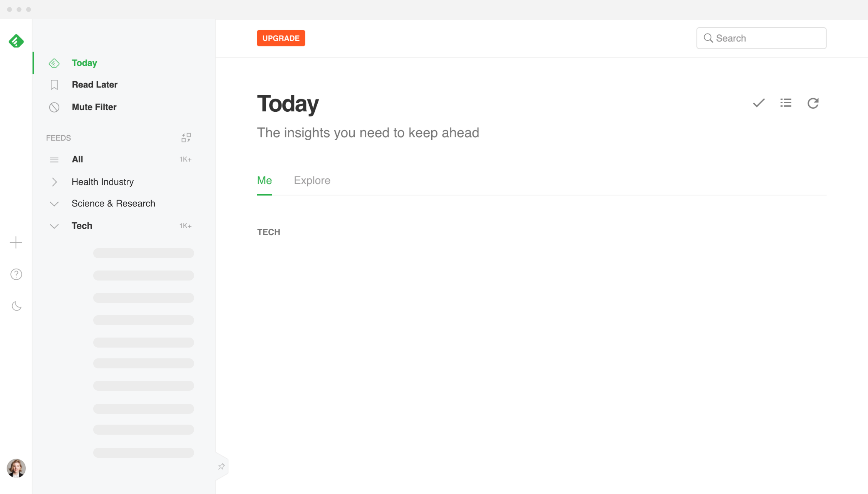Collapse the Tech feed section
The height and width of the screenshot is (494, 868).
[x=54, y=226]
